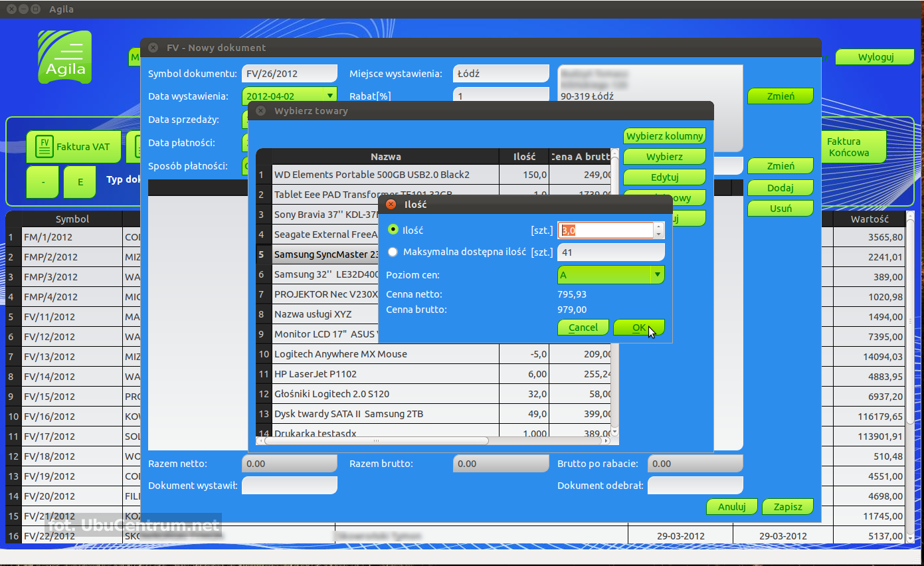Click the minus button next to E

(43, 182)
